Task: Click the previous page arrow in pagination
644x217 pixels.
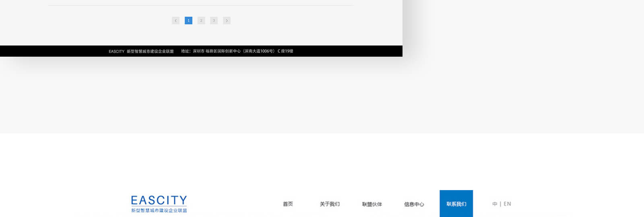Action: tap(175, 20)
